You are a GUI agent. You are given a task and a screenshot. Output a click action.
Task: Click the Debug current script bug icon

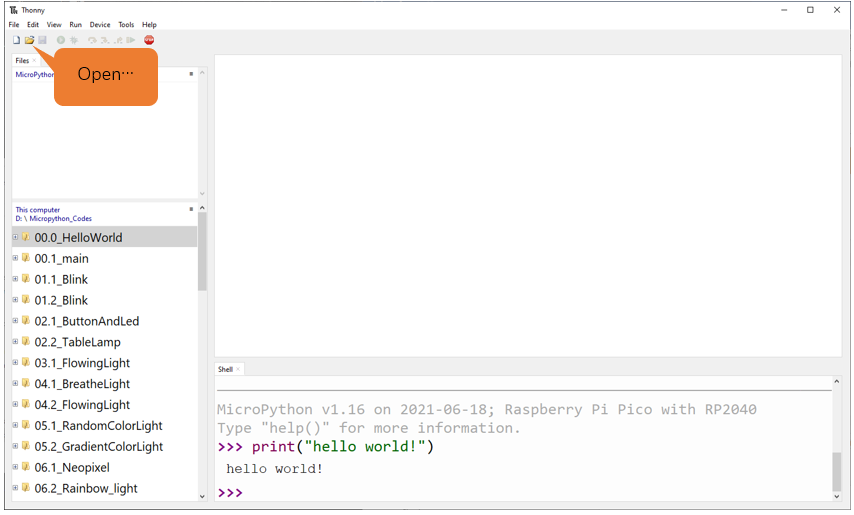(x=74, y=40)
